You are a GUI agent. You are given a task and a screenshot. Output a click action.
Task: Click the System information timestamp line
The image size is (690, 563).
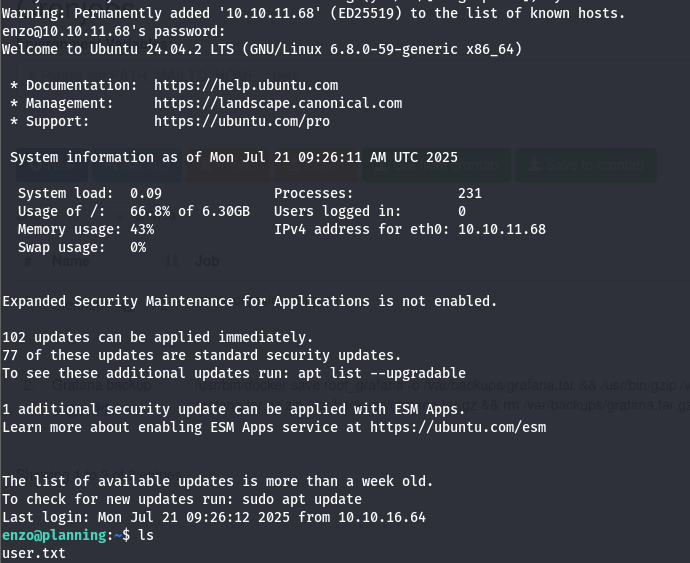[234, 157]
